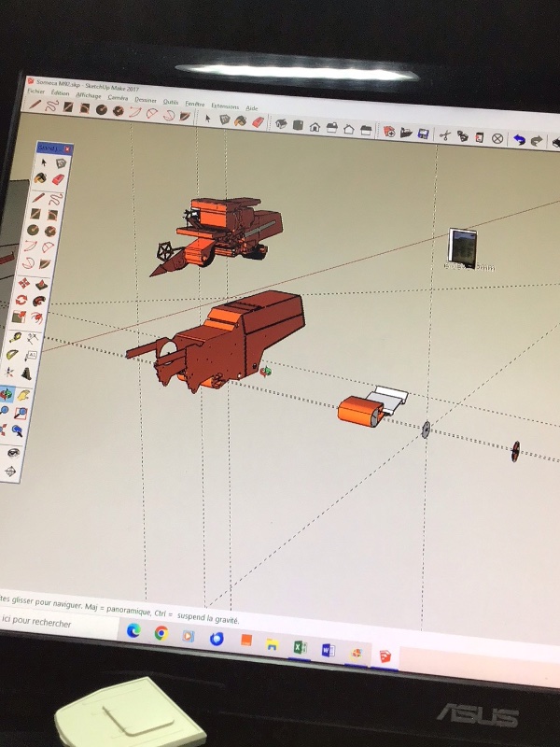This screenshot has width=560, height=747.
Task: Switch to Right view
Action: point(332,128)
